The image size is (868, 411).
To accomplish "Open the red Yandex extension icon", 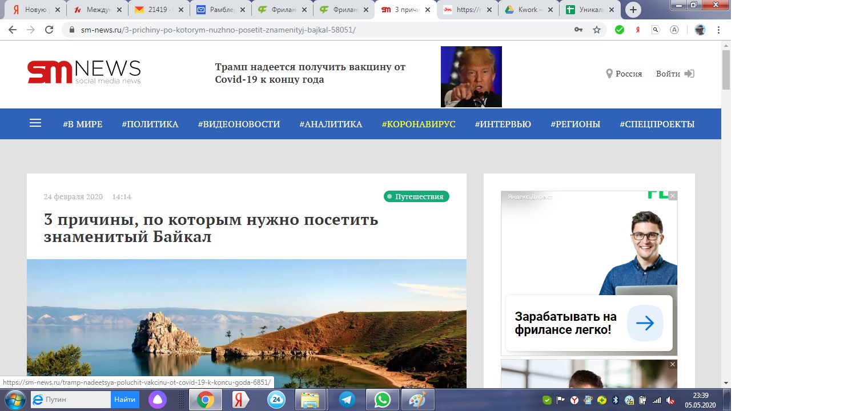I will pyautogui.click(x=638, y=30).
